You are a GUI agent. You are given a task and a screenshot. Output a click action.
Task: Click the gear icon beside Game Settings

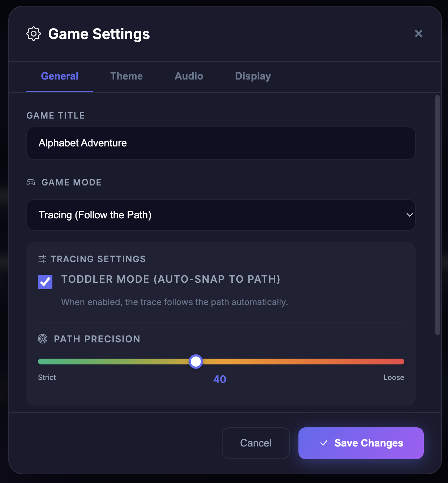click(x=33, y=34)
